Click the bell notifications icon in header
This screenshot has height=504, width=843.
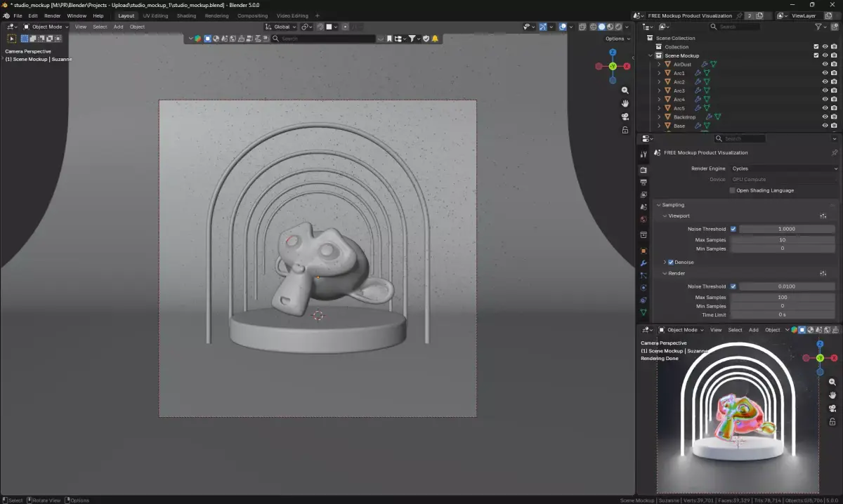(436, 39)
